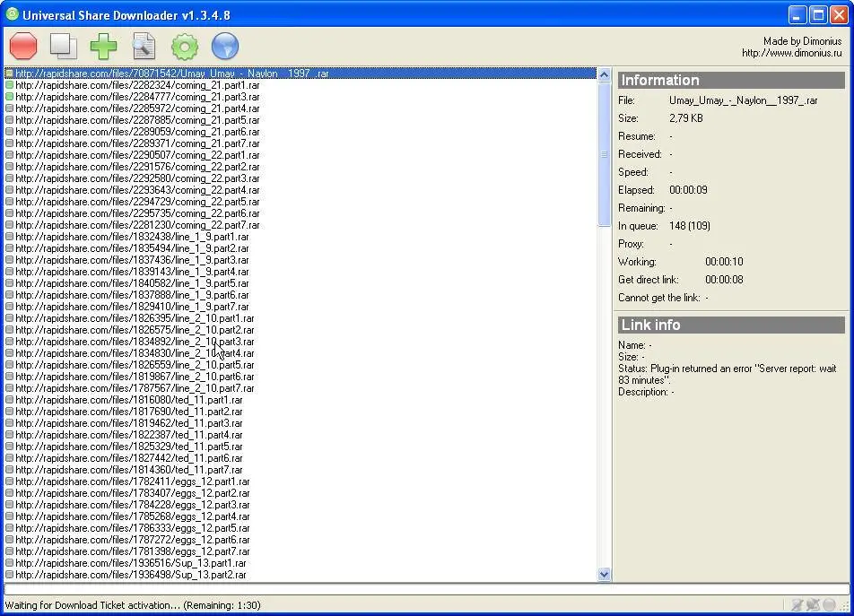Click the Waiting for Download Ticket status text
The image size is (854, 616).
[x=133, y=605]
